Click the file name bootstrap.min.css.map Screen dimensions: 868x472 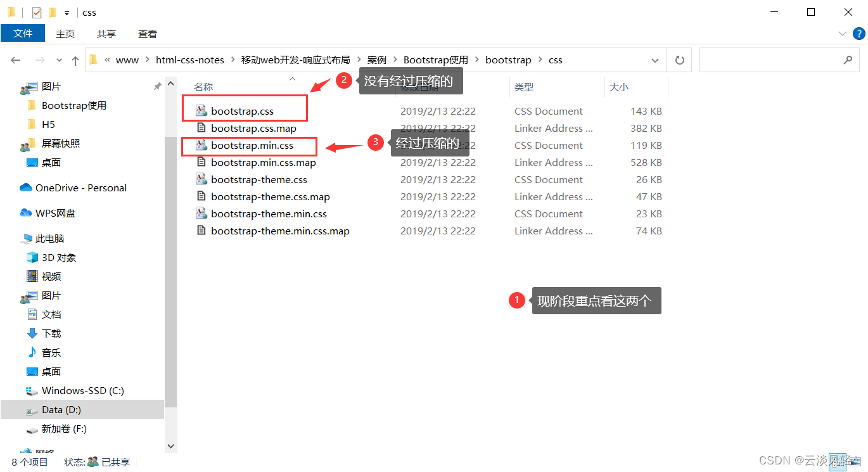pyautogui.click(x=264, y=162)
